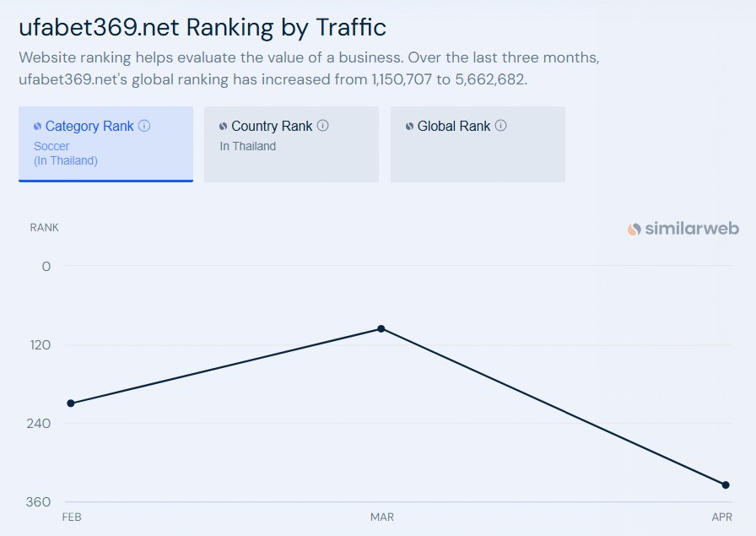Click the FEB axis label
This screenshot has height=536, width=756.
pos(72,517)
